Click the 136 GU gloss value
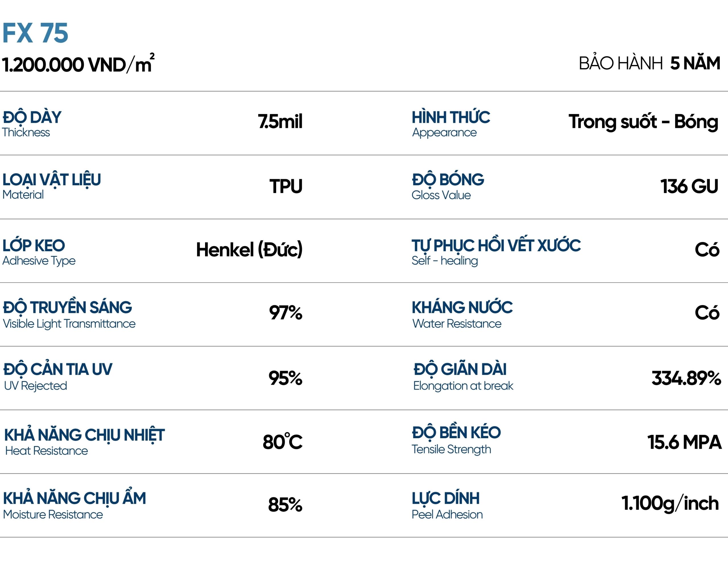 (x=689, y=186)
